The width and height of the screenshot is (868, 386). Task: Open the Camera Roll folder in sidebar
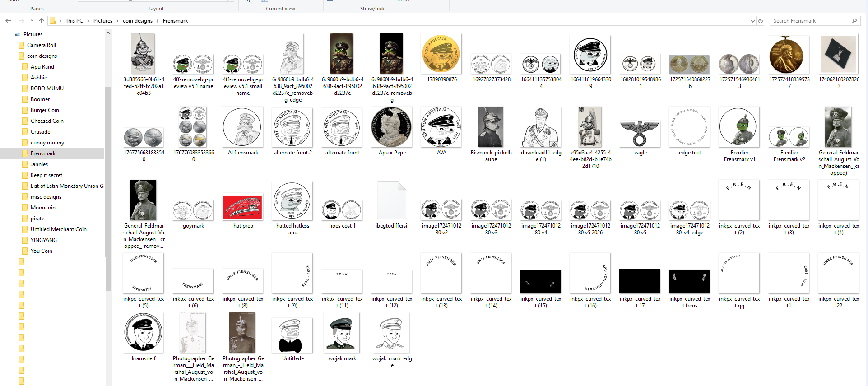pyautogui.click(x=42, y=45)
